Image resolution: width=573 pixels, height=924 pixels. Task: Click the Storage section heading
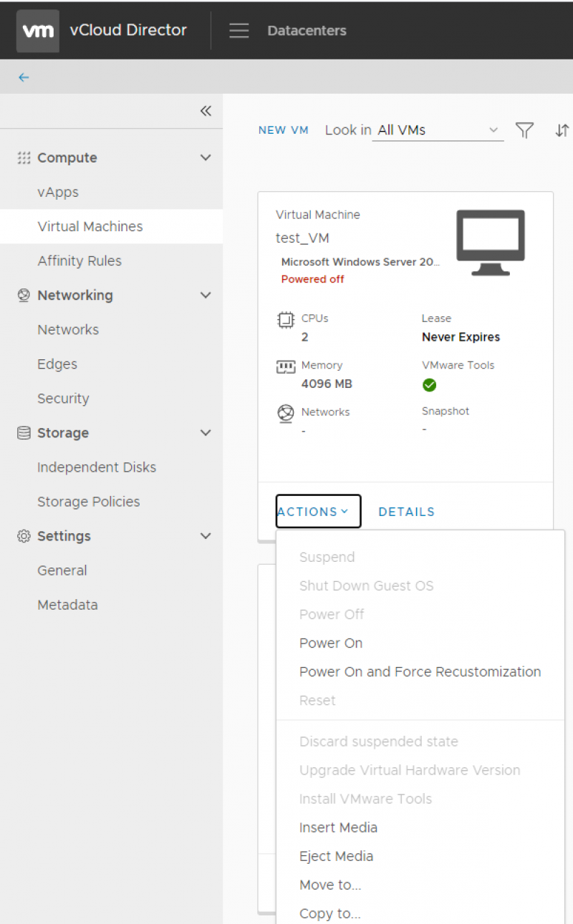tap(63, 432)
